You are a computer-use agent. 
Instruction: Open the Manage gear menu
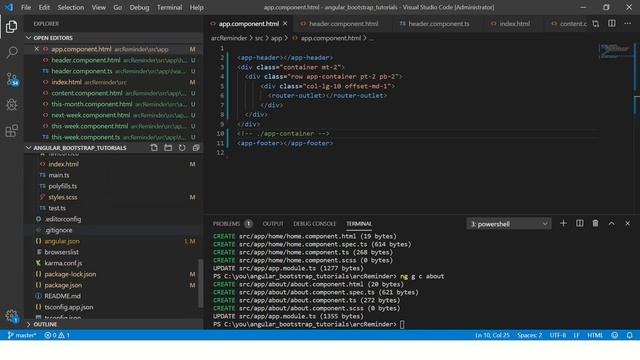11,316
